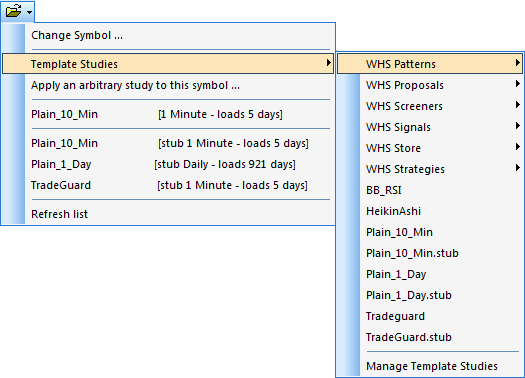Image resolution: width=525 pixels, height=378 pixels.
Task: Click the open folder toolbar icon
Action: pyautogui.click(x=13, y=11)
